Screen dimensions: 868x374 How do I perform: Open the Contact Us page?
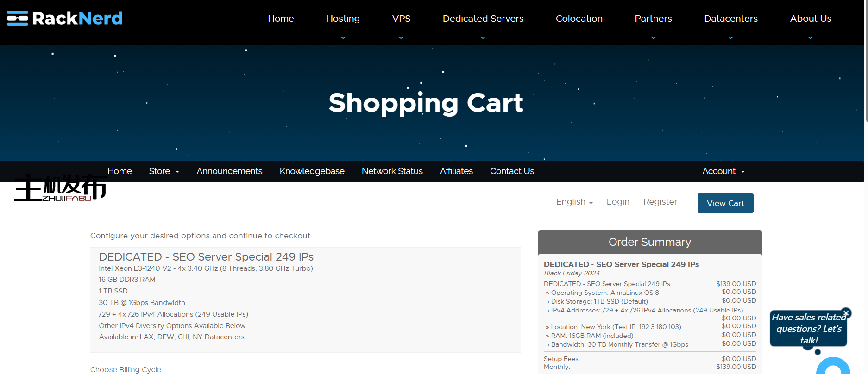(x=512, y=171)
